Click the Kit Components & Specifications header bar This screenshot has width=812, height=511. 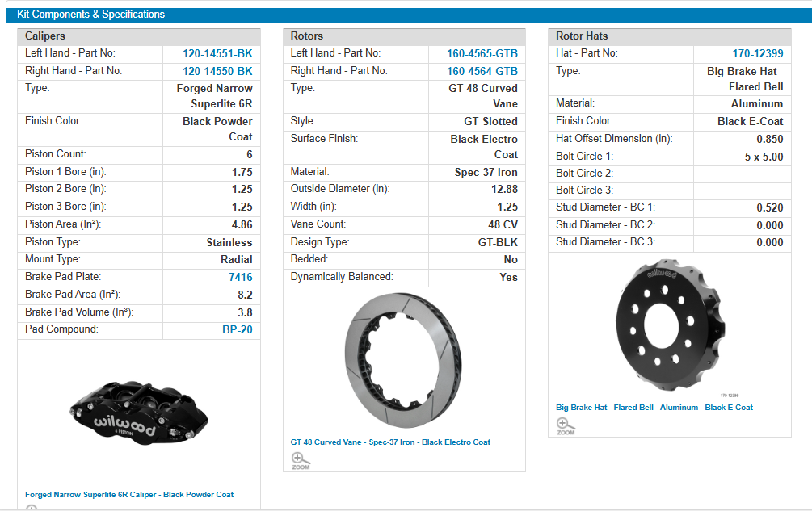(x=406, y=15)
